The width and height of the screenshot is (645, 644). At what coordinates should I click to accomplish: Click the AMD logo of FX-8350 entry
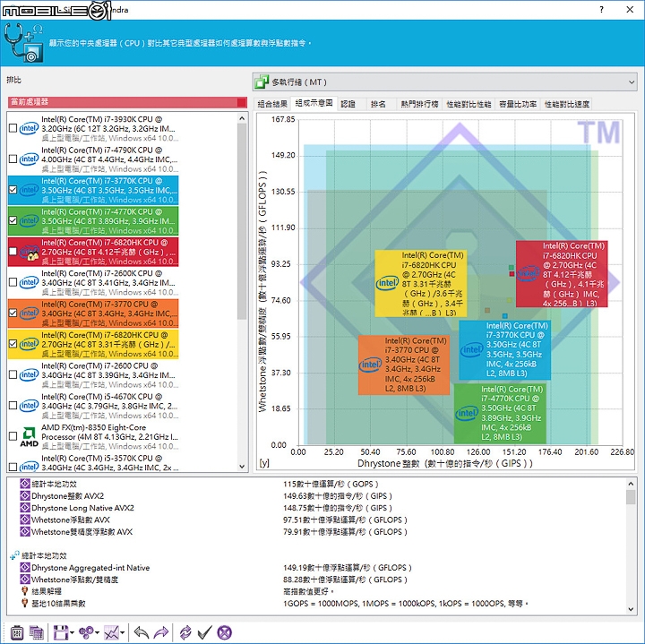click(x=29, y=437)
